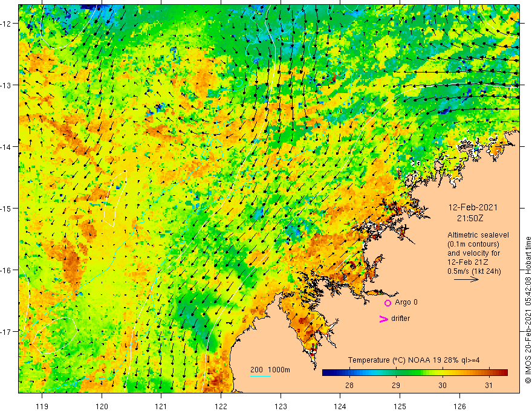Click the '-16' latitude axis label

[x=7, y=270]
